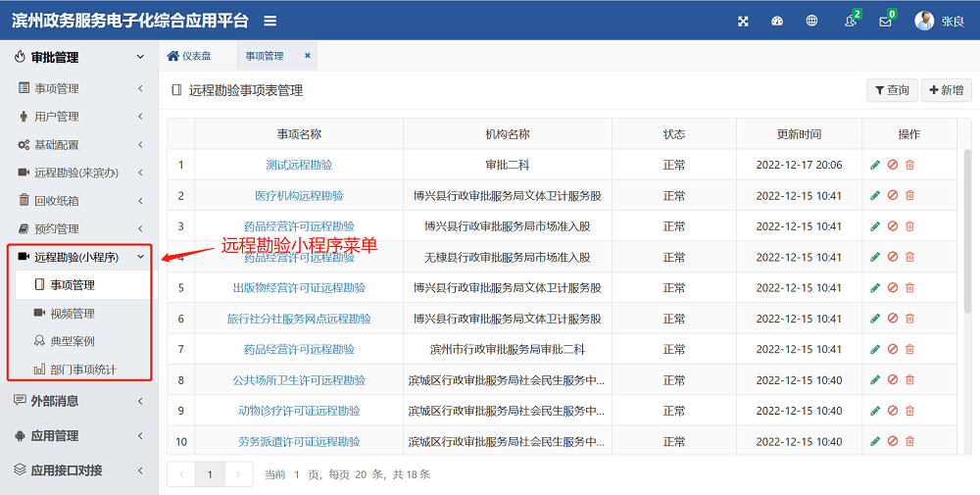This screenshot has height=495, width=980.
Task: Go to next page with pagination arrow
Action: point(238,474)
